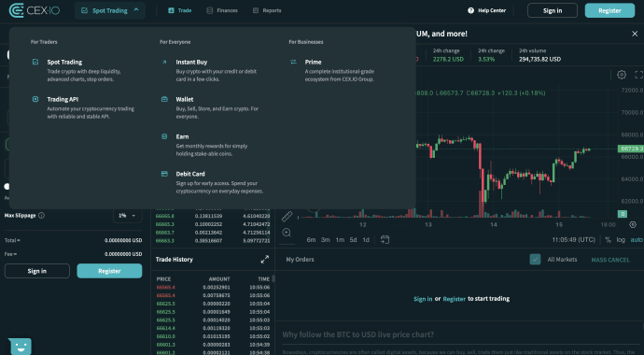Click the Trading API chip icon
This screenshot has height=355, width=644.
tap(35, 99)
